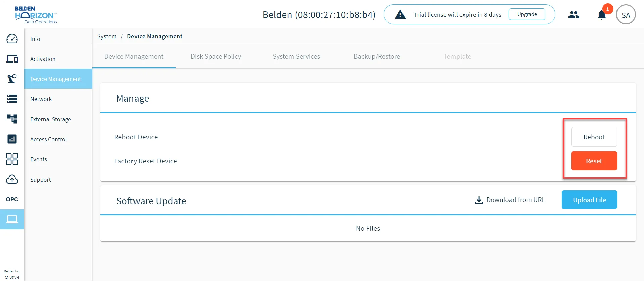
Task: Follow the System breadcrumb link
Action: coord(107,36)
